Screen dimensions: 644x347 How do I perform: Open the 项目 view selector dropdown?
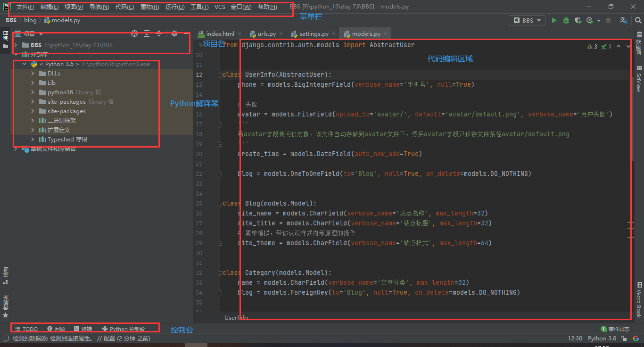click(x=29, y=33)
